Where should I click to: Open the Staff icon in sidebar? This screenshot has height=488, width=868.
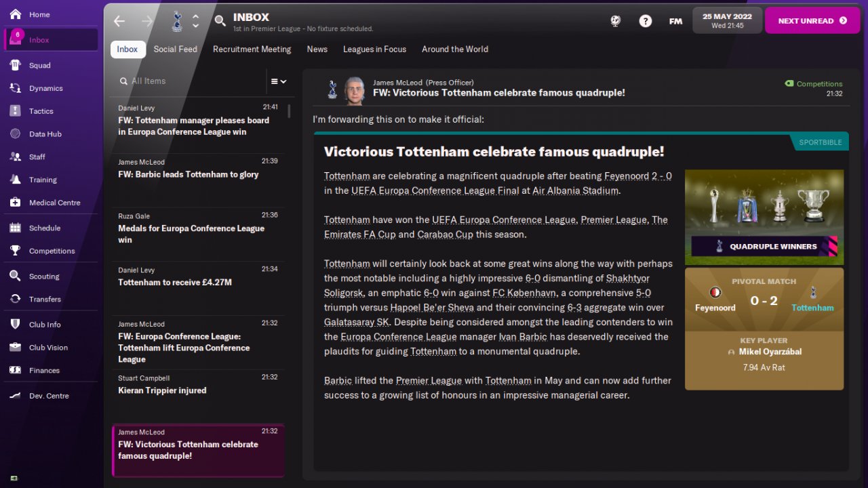point(15,157)
